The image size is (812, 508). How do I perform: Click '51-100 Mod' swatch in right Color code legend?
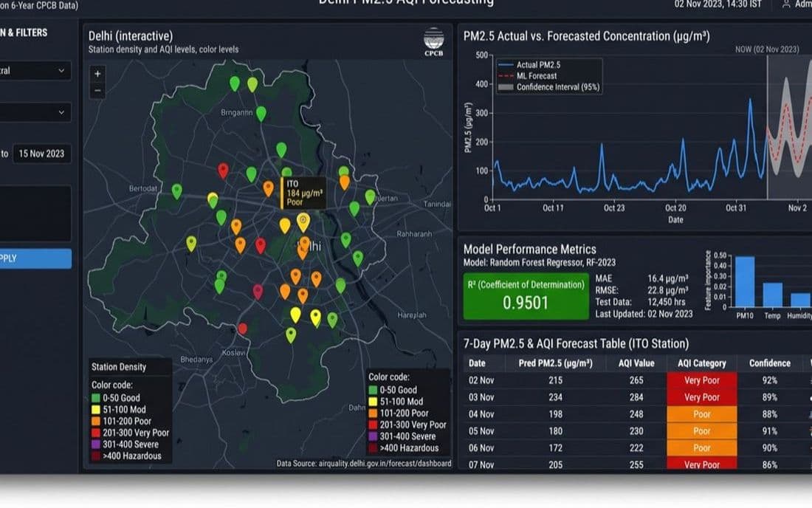[x=373, y=402]
